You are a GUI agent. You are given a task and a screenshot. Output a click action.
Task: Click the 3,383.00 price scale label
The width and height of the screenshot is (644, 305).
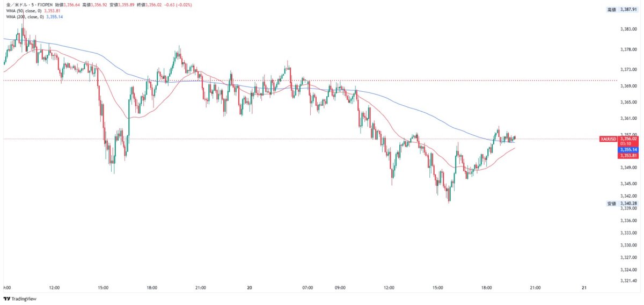[627, 28]
